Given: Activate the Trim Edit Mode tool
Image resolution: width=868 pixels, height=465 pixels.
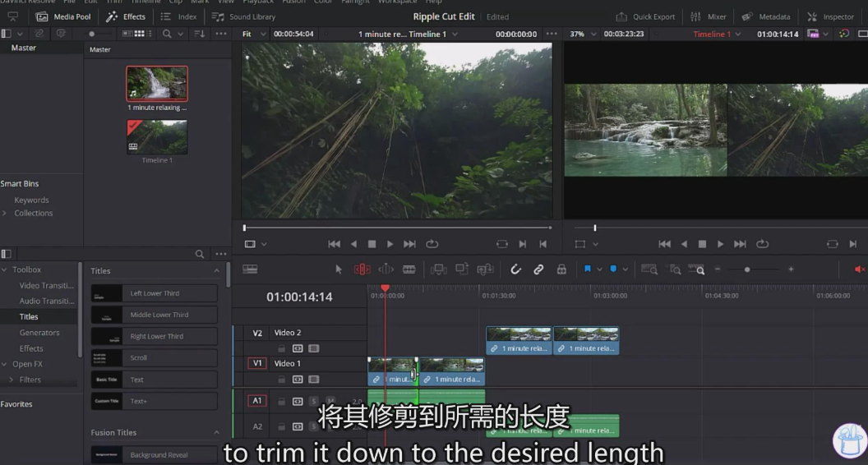Looking at the screenshot, I should (362, 269).
